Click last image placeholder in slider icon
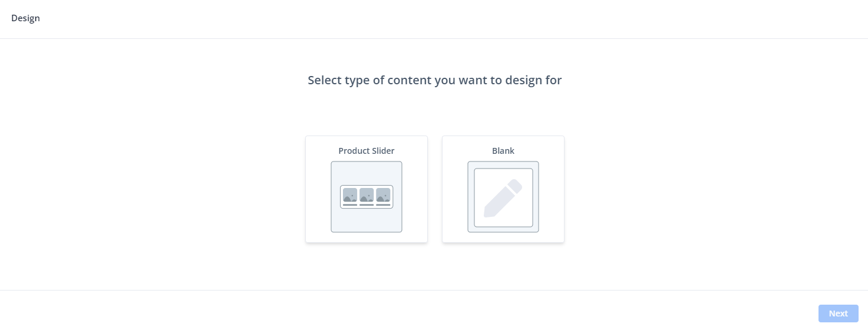This screenshot has height=330, width=868. (383, 195)
